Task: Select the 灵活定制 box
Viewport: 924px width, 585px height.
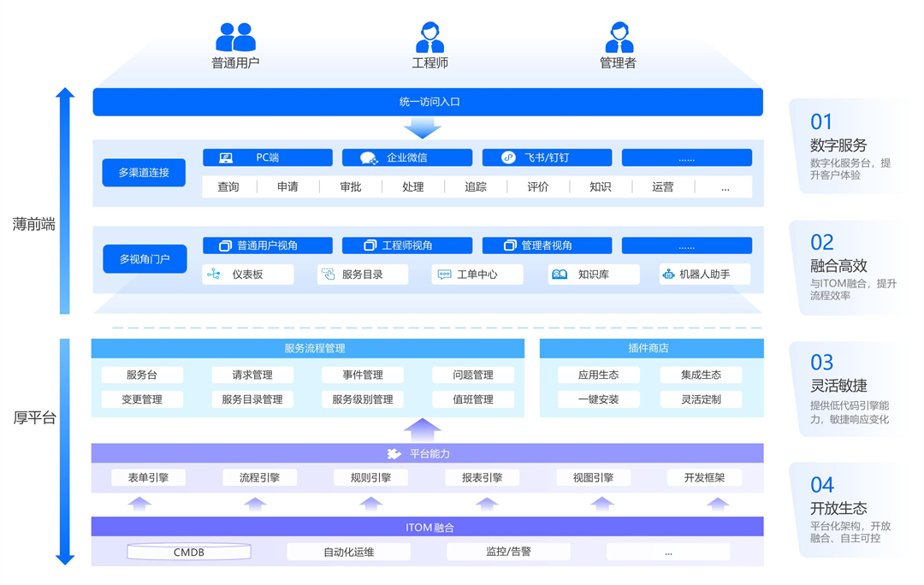Action: 702,399
